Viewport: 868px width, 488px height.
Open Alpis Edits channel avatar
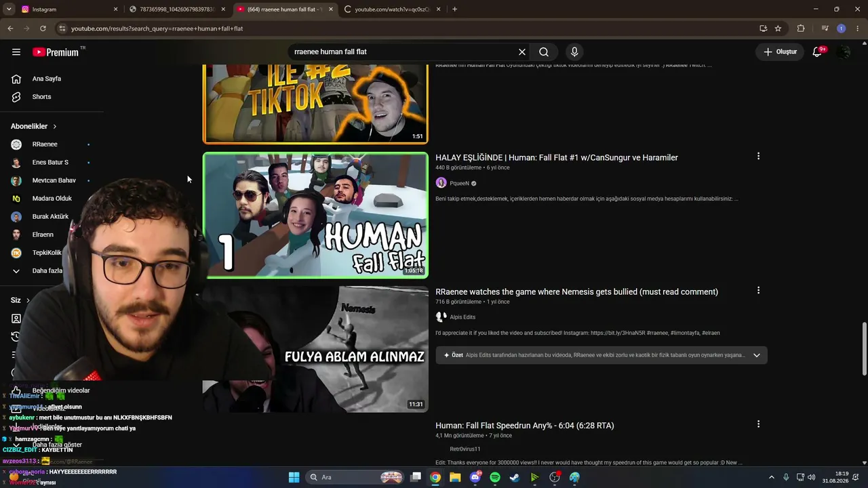click(x=441, y=317)
